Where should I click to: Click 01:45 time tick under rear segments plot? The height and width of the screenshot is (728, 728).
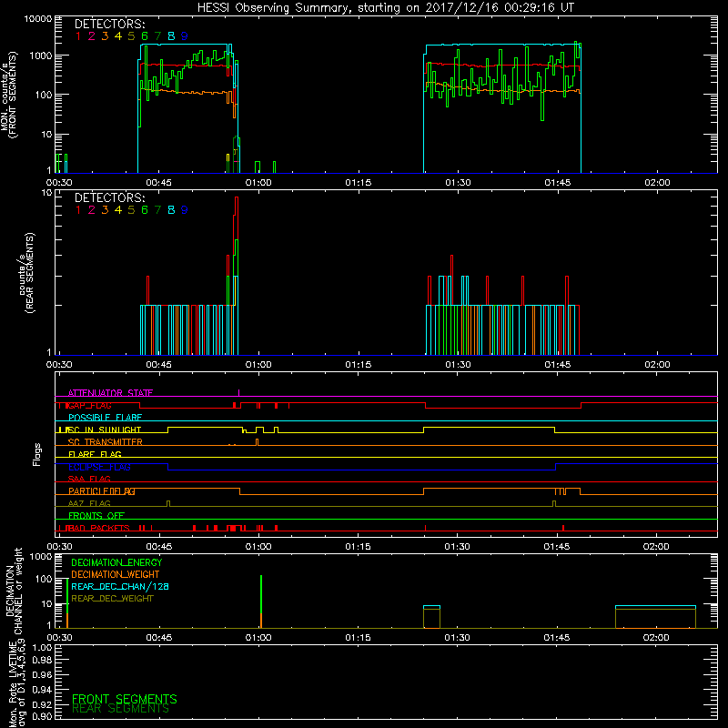click(557, 365)
